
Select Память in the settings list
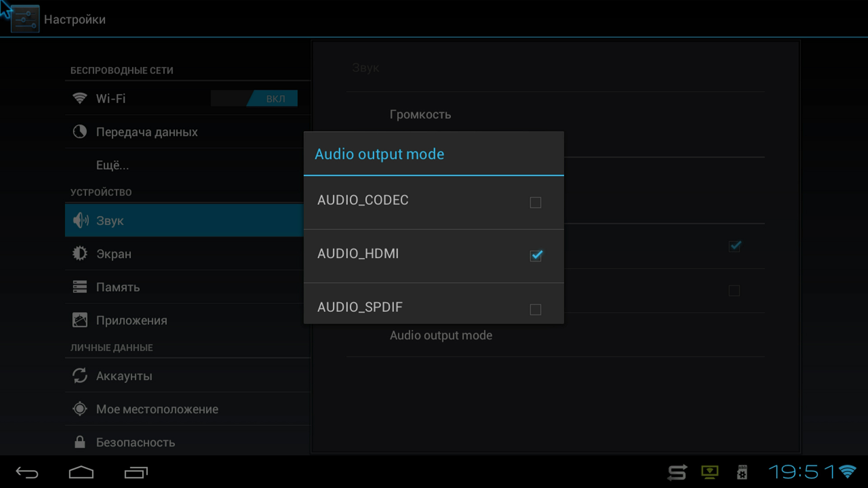pos(118,287)
